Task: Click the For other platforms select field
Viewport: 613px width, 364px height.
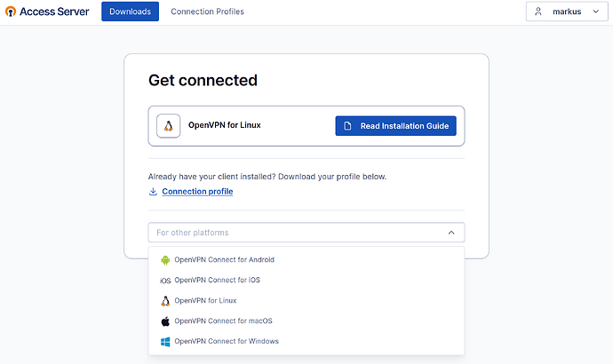Action: pyautogui.click(x=306, y=233)
